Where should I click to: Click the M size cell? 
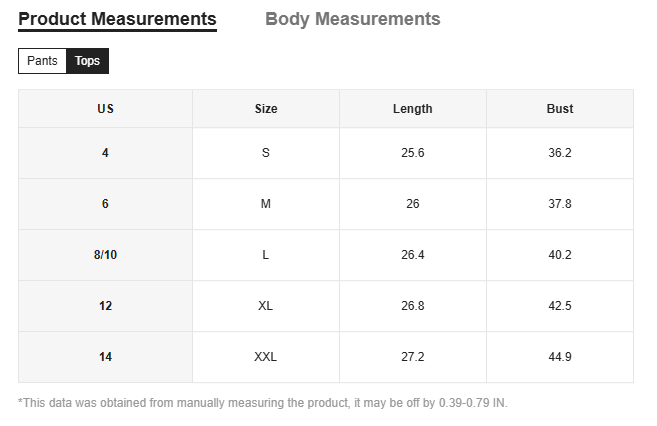(266, 204)
